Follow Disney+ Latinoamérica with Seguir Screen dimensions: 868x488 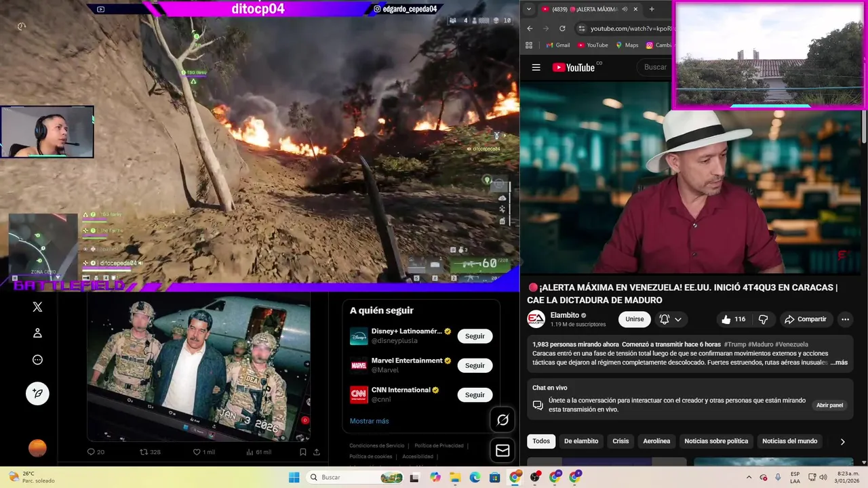475,336
